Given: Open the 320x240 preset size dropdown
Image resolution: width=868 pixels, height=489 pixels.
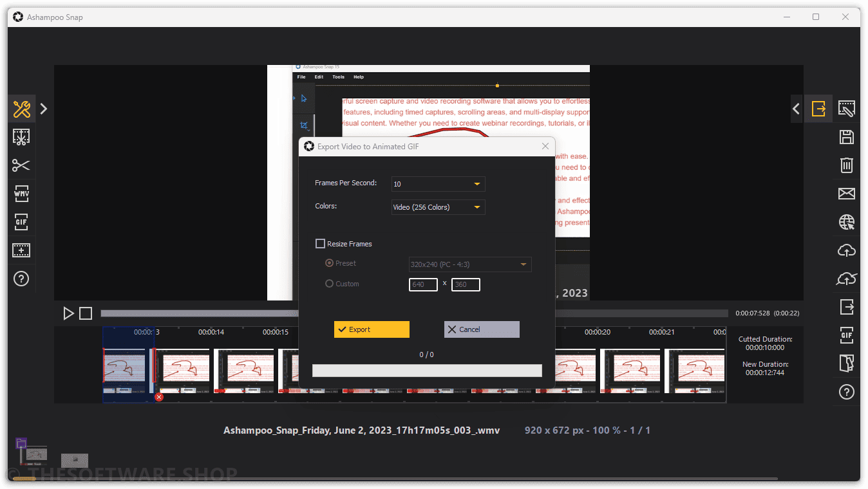Looking at the screenshot, I should click(470, 264).
